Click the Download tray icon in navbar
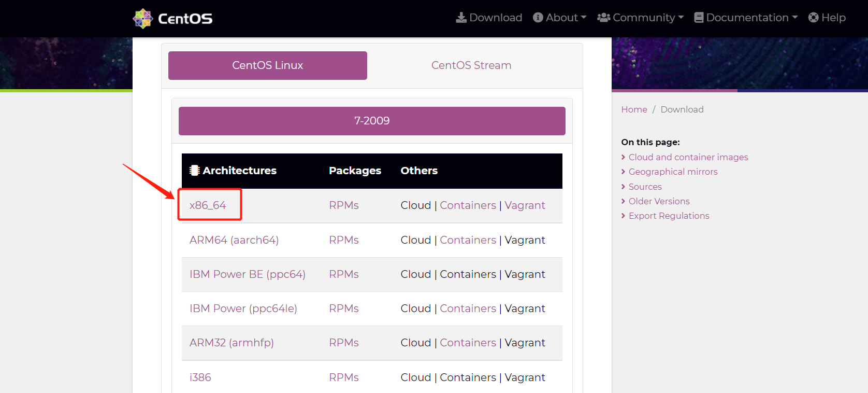868x393 pixels. coord(461,18)
